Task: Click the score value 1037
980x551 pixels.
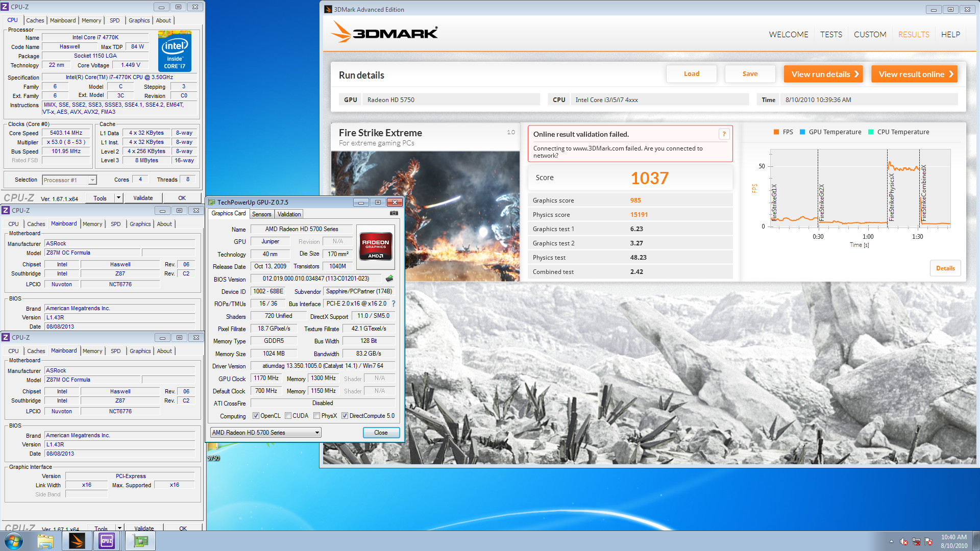Action: click(x=649, y=178)
